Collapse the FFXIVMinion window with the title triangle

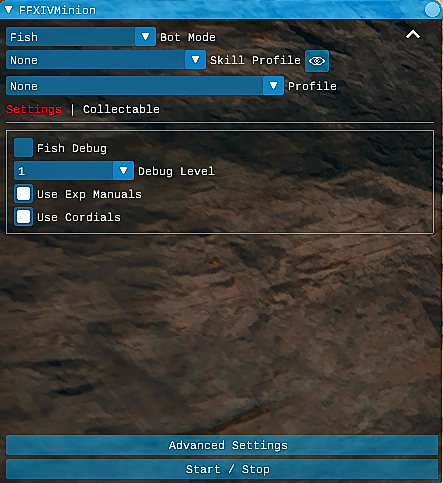(x=8, y=10)
